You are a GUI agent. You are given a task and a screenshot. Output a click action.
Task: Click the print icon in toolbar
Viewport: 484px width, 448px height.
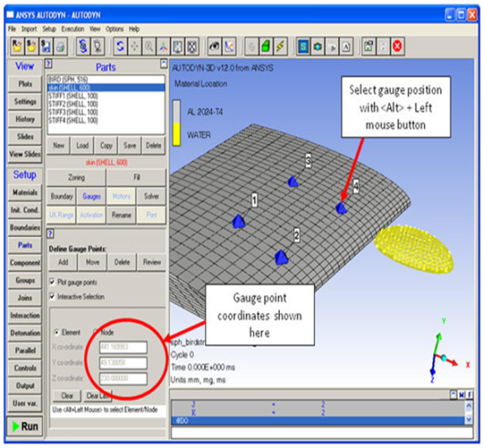61,47
